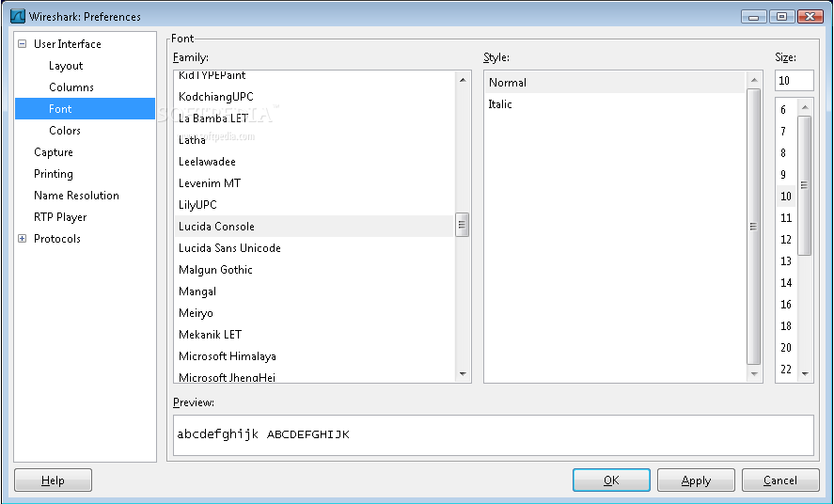Image resolution: width=834 pixels, height=504 pixels.
Task: Open the RTP Player preferences page
Action: coord(60,217)
